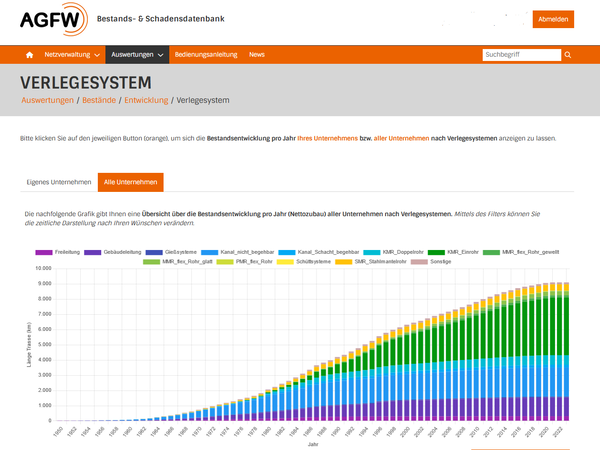
Task: Click the Sonstige legend color swatch
Action: [x=419, y=262]
